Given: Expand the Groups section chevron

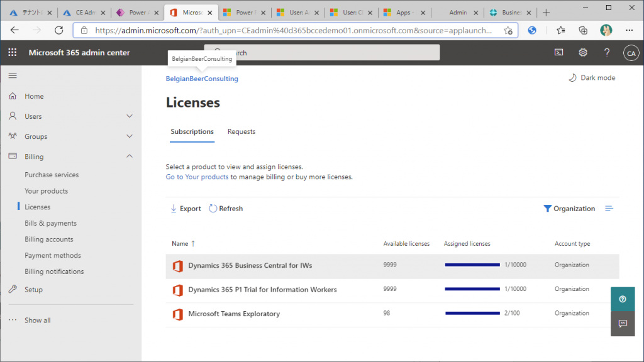Looking at the screenshot, I should pos(130,136).
